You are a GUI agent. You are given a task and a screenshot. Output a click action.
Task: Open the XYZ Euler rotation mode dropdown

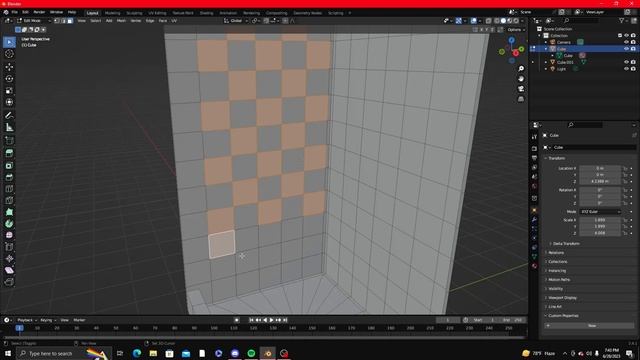[600, 211]
